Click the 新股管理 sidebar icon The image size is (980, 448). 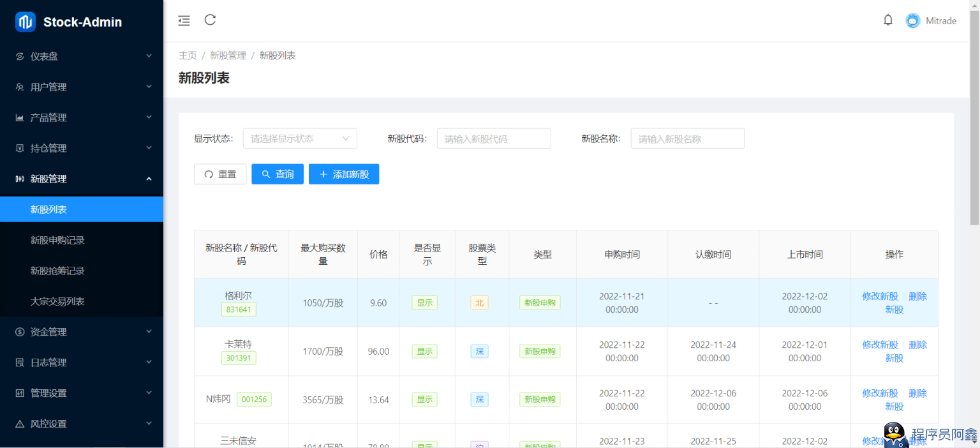coord(20,179)
